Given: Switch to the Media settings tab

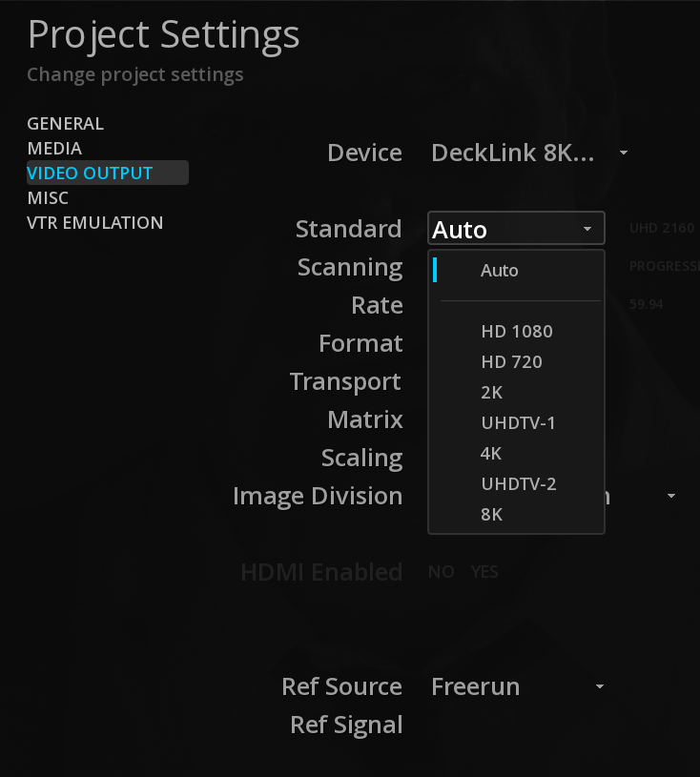Looking at the screenshot, I should click(54, 149).
